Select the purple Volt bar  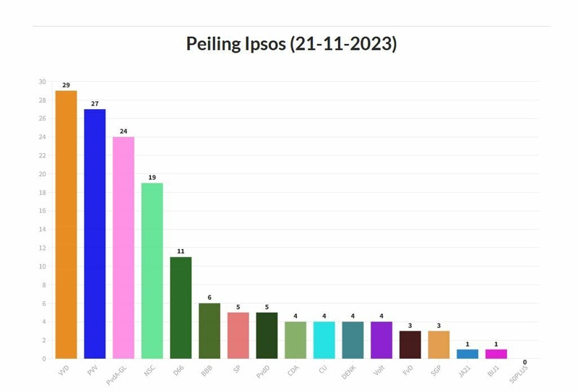click(381, 340)
